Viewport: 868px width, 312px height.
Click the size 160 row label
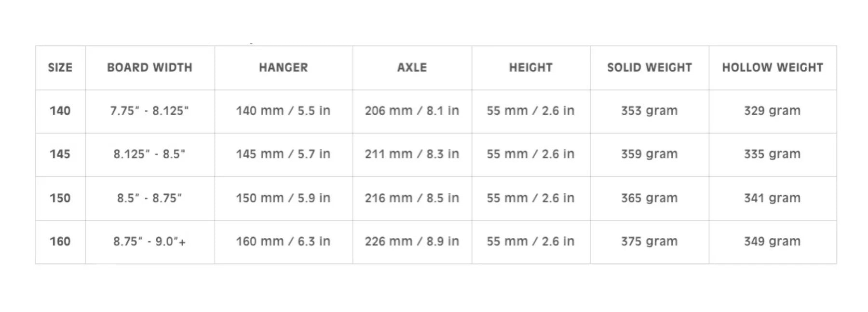(60, 242)
